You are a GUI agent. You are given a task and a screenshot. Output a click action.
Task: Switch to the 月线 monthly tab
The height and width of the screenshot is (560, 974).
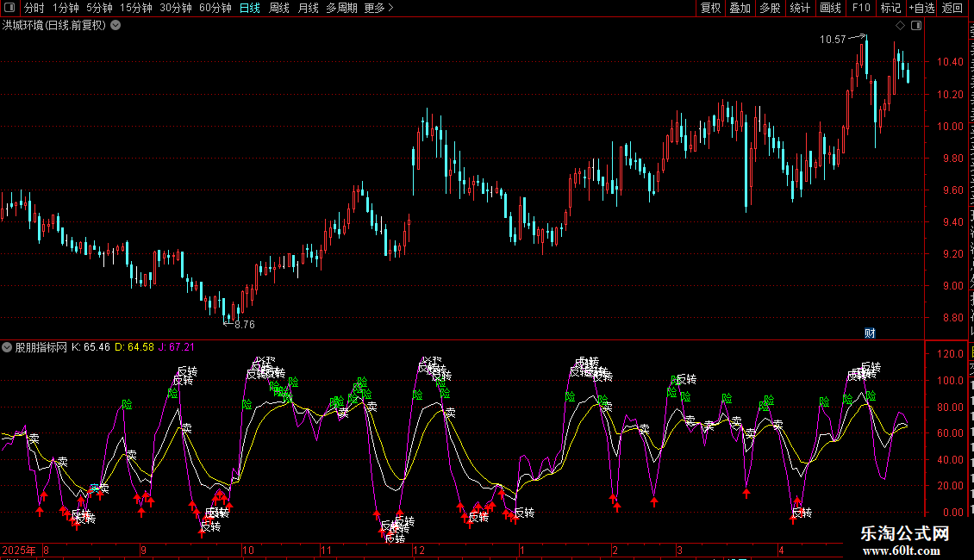tap(308, 8)
